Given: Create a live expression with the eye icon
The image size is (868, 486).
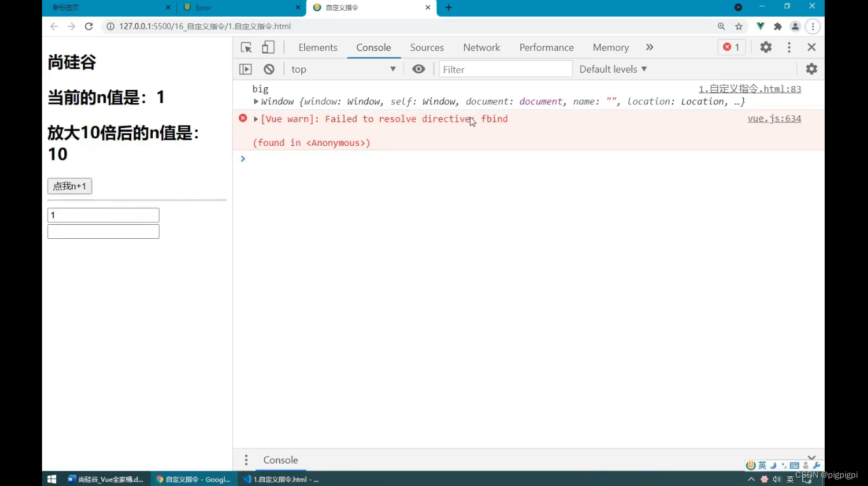Looking at the screenshot, I should (418, 69).
